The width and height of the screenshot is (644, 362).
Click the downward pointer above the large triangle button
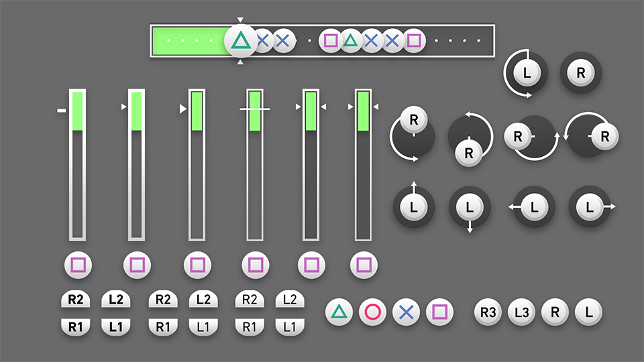(240, 19)
